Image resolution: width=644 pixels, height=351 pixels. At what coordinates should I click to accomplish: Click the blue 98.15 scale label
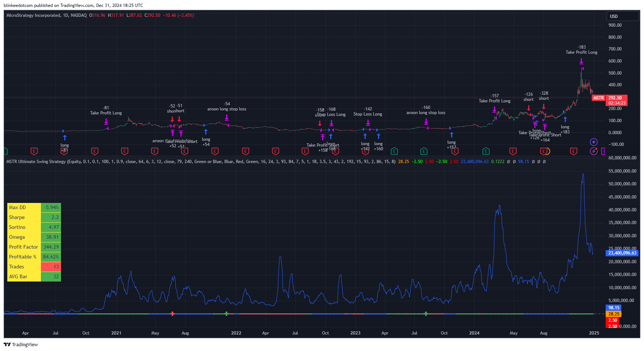click(614, 308)
